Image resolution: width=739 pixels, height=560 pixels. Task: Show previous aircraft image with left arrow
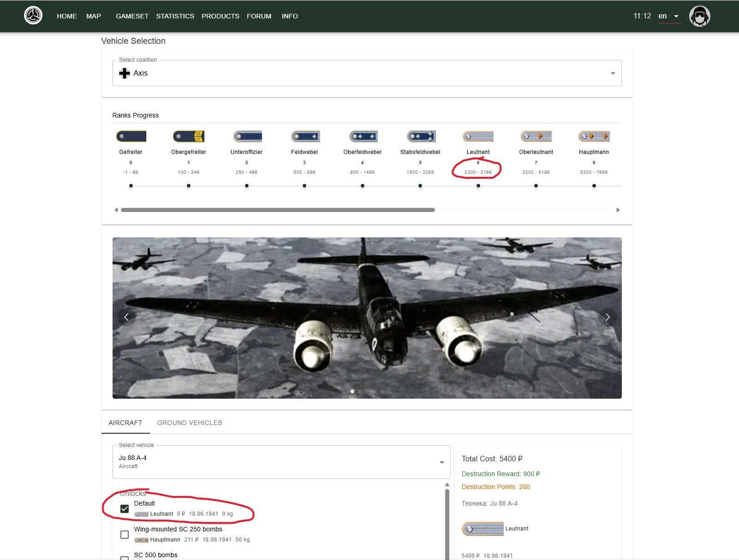126,317
